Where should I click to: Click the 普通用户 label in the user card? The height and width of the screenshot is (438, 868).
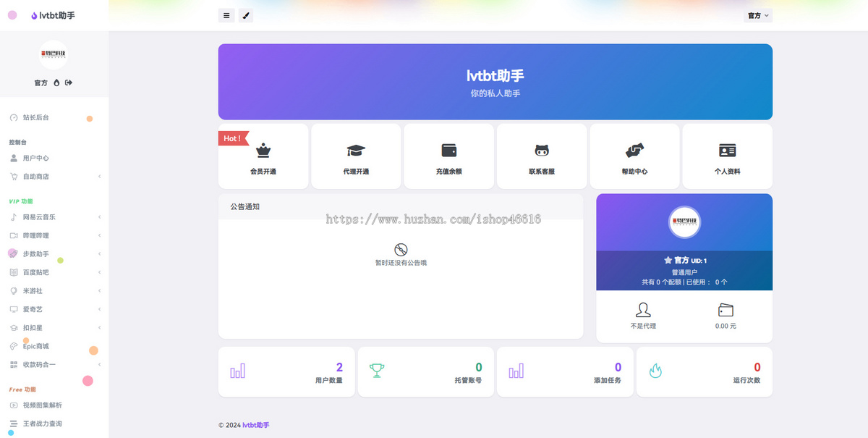[x=684, y=272]
